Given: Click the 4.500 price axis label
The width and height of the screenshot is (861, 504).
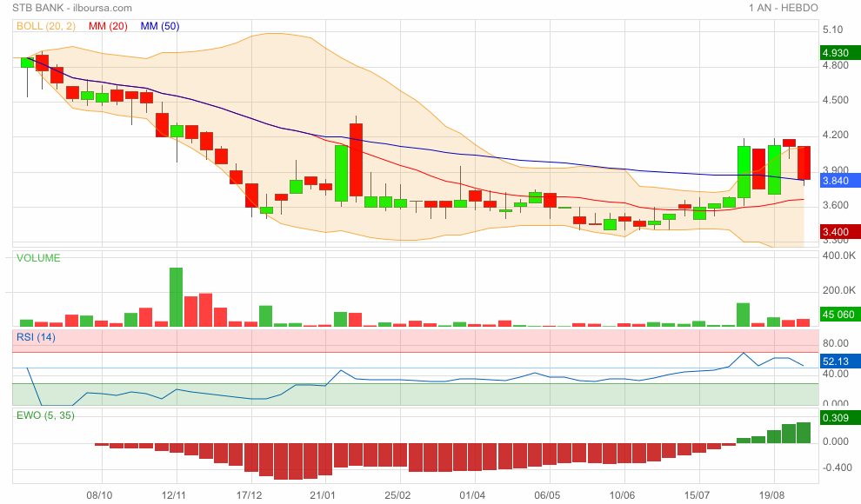Looking at the screenshot, I should point(835,100).
